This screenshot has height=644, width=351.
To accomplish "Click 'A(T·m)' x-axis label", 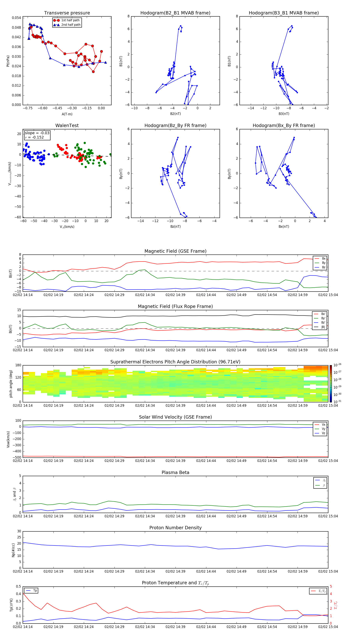I will 67,114.
